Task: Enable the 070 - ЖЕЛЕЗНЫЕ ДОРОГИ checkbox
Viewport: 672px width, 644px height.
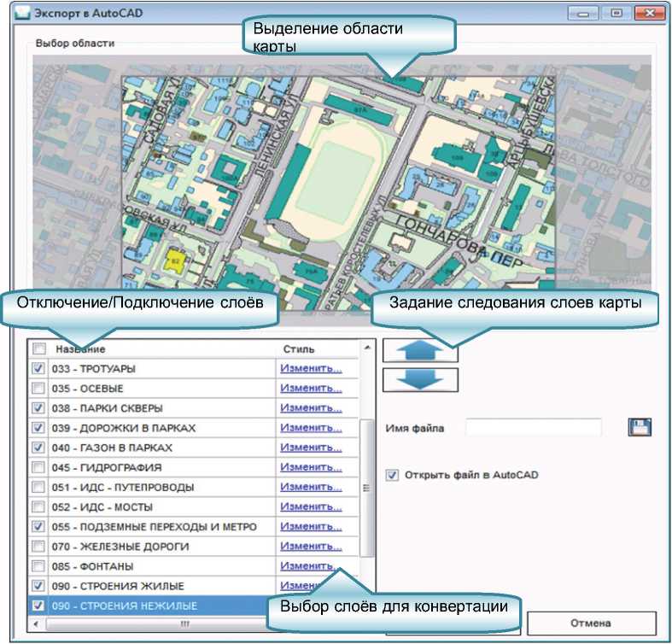Action: (x=38, y=546)
